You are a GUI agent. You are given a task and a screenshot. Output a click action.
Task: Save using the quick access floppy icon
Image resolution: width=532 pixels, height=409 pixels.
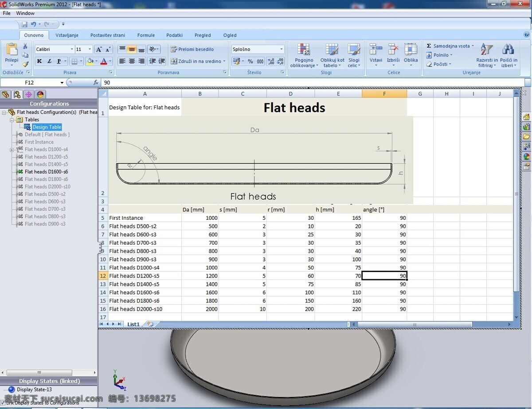(x=24, y=24)
